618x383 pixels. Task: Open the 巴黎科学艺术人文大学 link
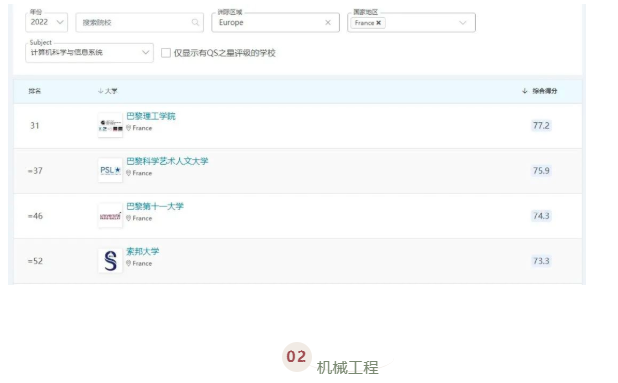pyautogui.click(x=167, y=161)
